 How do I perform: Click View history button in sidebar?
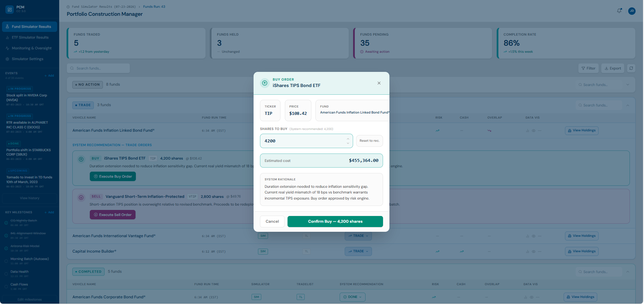[30, 198]
